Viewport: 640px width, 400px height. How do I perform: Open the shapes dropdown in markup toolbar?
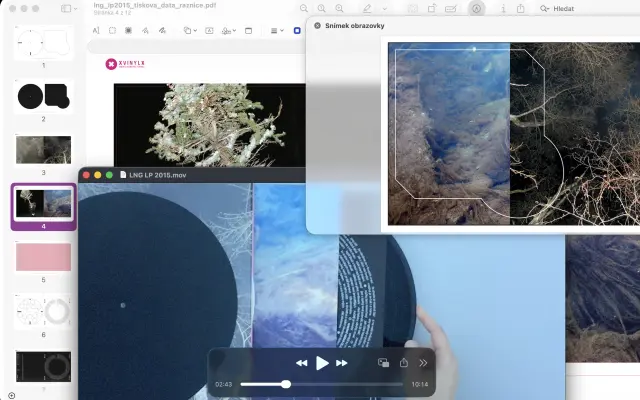189,31
